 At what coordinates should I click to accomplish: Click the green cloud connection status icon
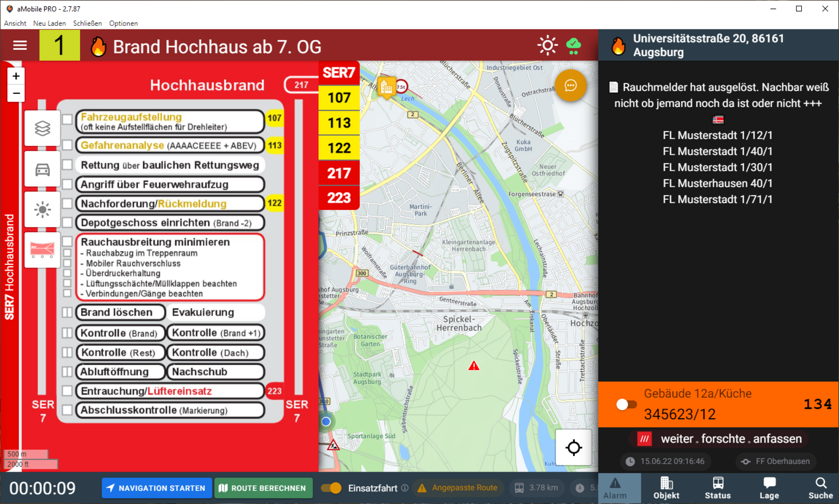coord(574,46)
